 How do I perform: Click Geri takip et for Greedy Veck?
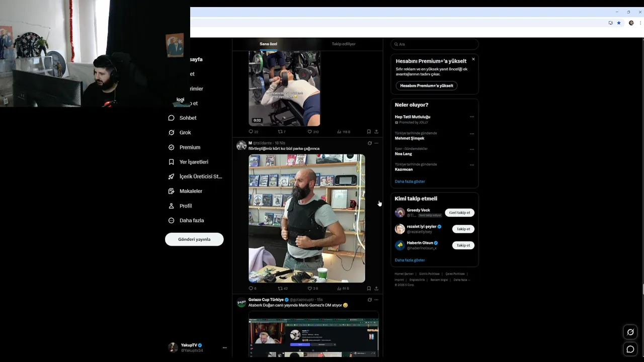coord(459,213)
